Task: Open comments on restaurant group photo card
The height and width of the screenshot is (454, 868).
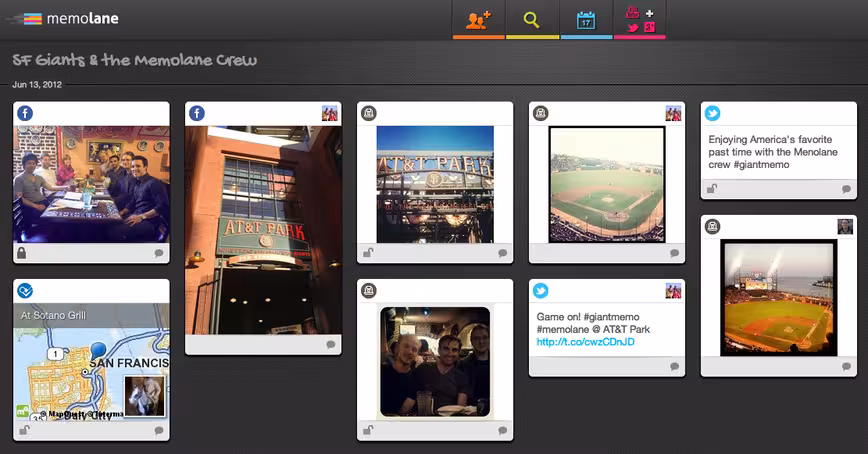Action: [x=159, y=253]
